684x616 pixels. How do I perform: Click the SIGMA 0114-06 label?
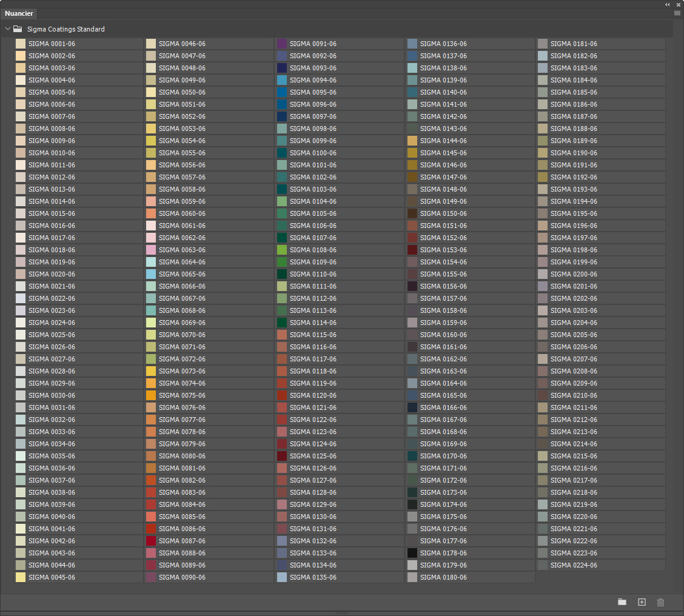pyautogui.click(x=313, y=323)
